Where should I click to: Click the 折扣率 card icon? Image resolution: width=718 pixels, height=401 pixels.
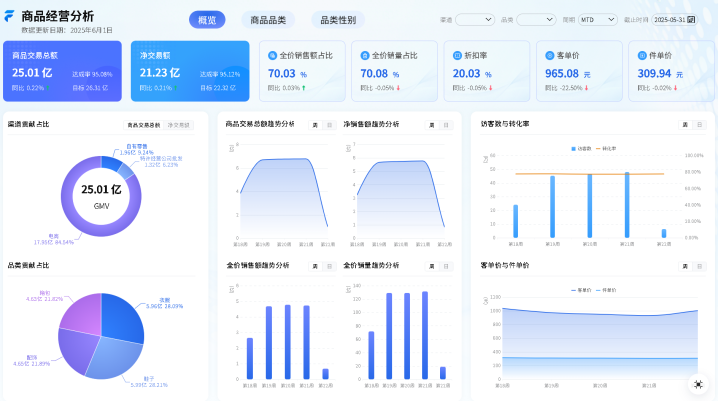(x=457, y=55)
